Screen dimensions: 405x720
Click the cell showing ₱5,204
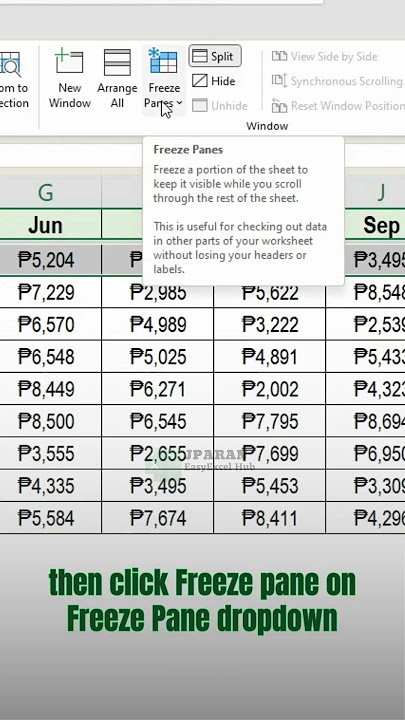click(45, 260)
